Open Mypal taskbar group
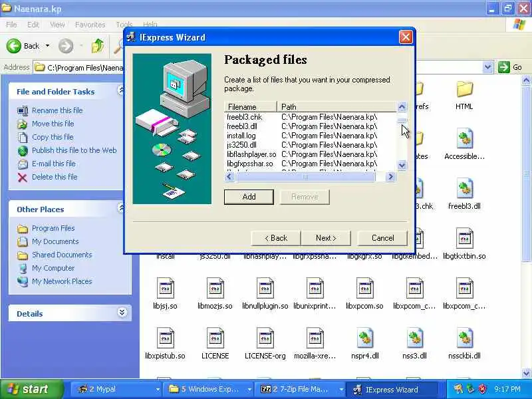 tap(116, 389)
